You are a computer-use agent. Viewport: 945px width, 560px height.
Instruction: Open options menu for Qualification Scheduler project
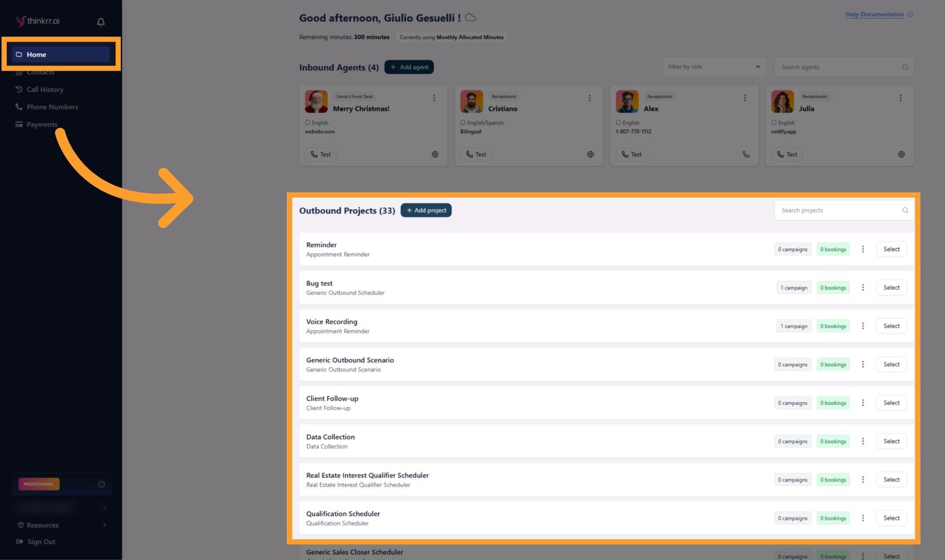coord(863,518)
